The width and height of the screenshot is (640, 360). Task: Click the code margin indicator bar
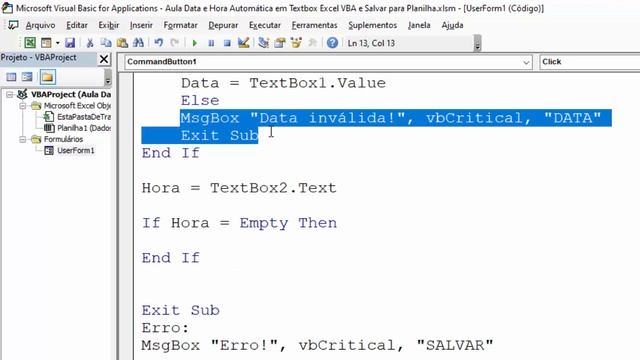coord(126,216)
